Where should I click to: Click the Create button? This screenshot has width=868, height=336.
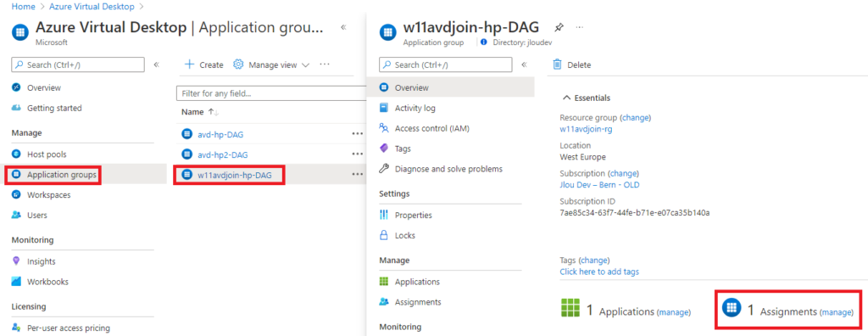(203, 64)
